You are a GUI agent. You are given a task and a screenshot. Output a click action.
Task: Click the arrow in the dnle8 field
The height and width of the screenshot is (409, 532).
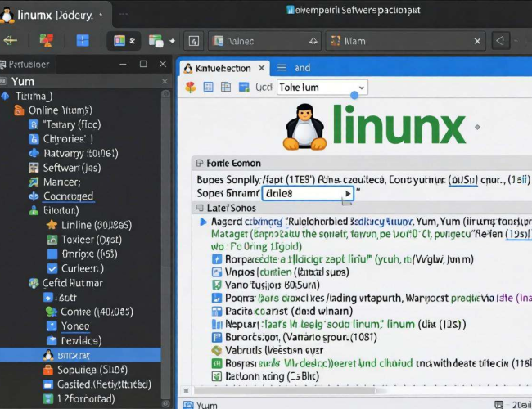[348, 193]
